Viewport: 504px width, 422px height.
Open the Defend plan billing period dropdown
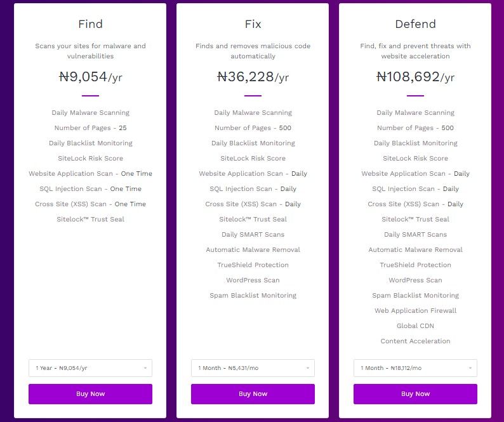point(415,367)
